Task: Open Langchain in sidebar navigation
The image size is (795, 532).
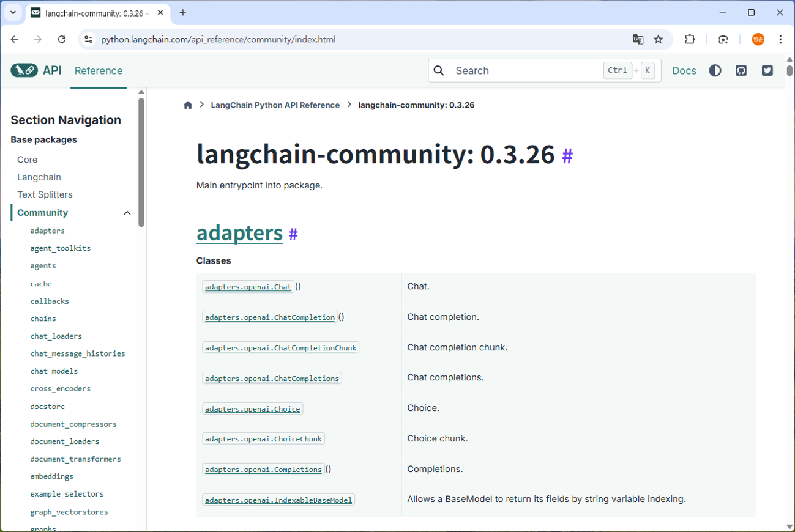Action: coord(39,177)
